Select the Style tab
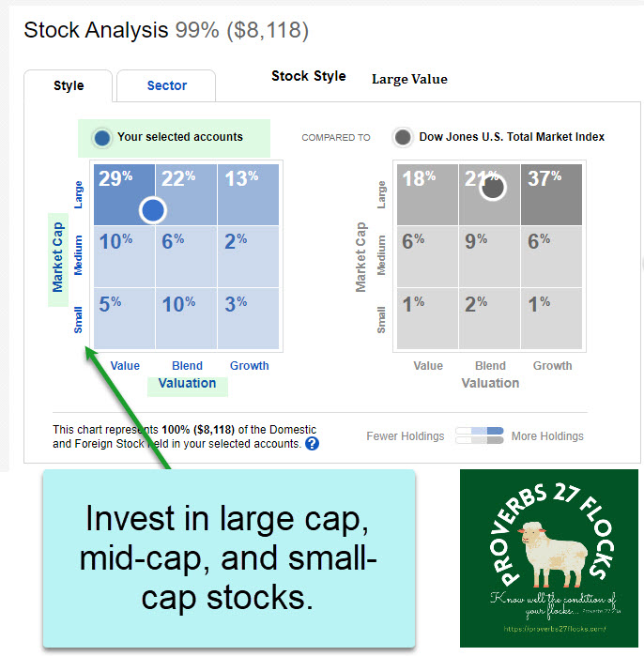 (69, 85)
